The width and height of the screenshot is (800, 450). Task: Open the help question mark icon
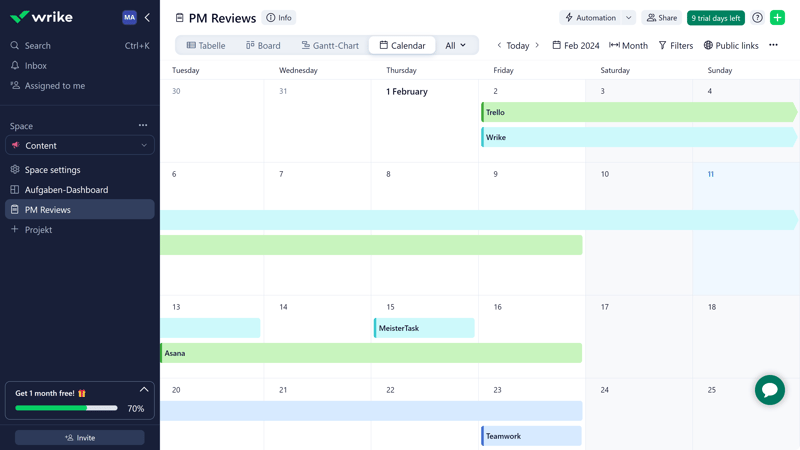[757, 18]
